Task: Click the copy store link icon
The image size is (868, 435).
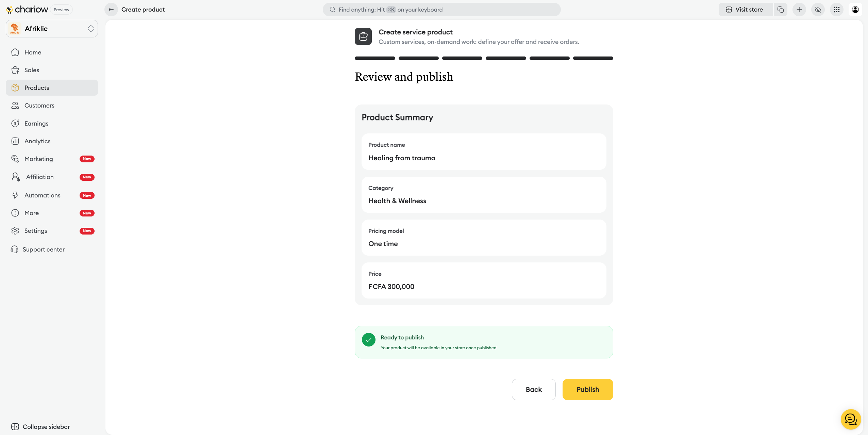Action: (x=781, y=10)
